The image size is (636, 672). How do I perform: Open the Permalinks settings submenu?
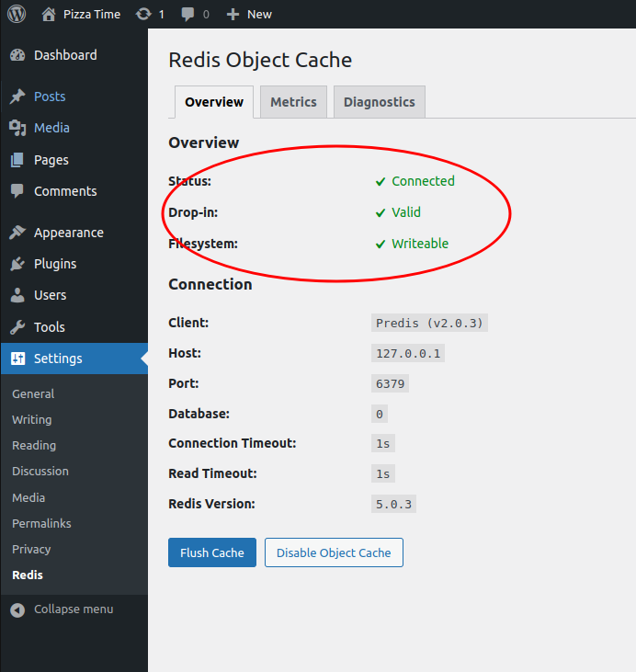click(x=41, y=523)
